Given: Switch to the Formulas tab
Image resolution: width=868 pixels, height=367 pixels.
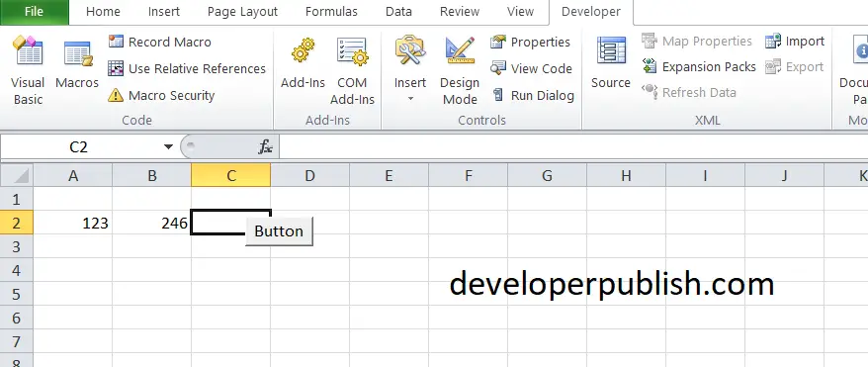Looking at the screenshot, I should 331,12.
